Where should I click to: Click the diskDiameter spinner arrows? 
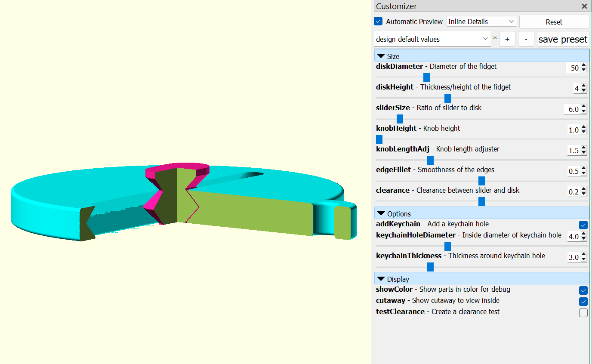pyautogui.click(x=584, y=68)
